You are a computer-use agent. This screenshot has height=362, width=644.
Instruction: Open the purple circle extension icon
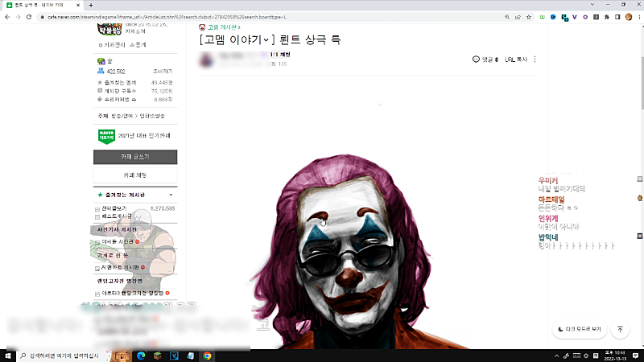click(x=585, y=17)
